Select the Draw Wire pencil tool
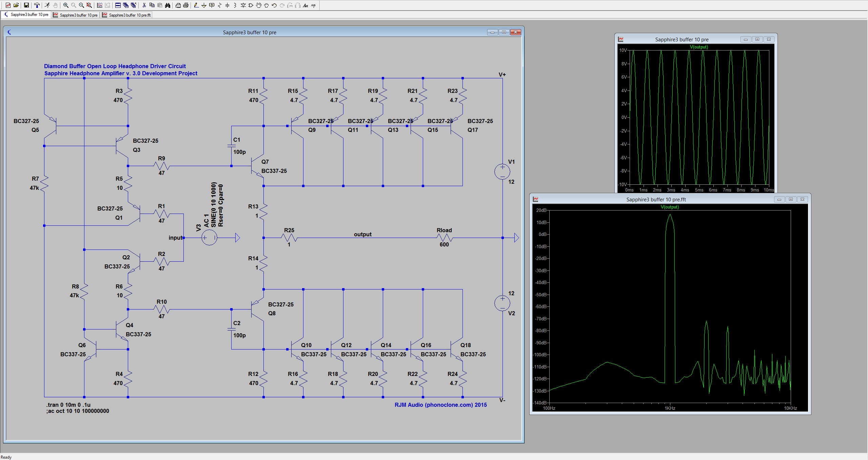Image resolution: width=868 pixels, height=460 pixels. coord(196,5)
